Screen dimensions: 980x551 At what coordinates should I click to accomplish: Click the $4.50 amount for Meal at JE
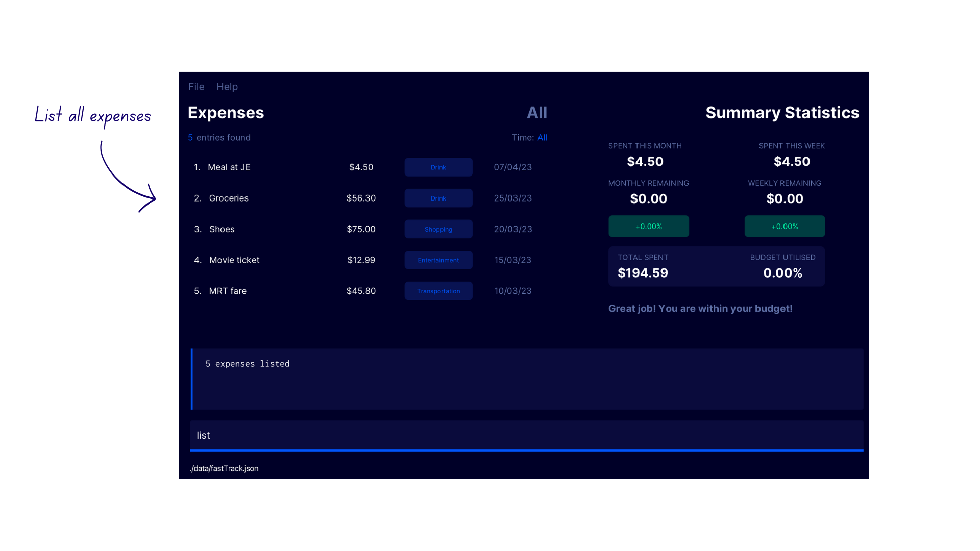(x=361, y=167)
